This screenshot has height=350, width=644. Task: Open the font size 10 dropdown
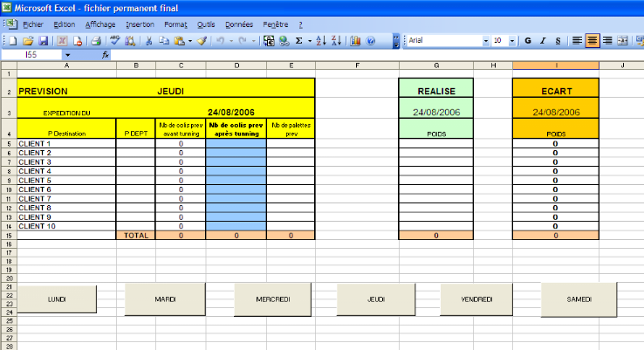(x=512, y=41)
